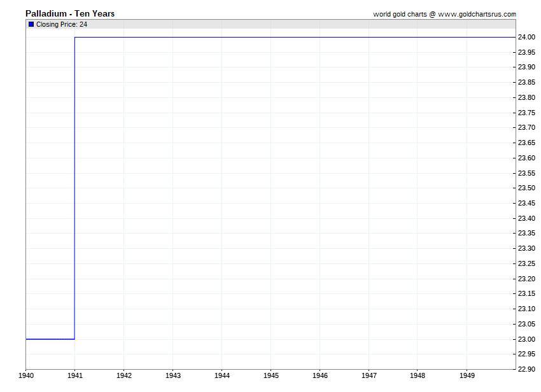The image size is (541, 392).
Task: Click the 23.85 price axis label
Action: (x=527, y=82)
